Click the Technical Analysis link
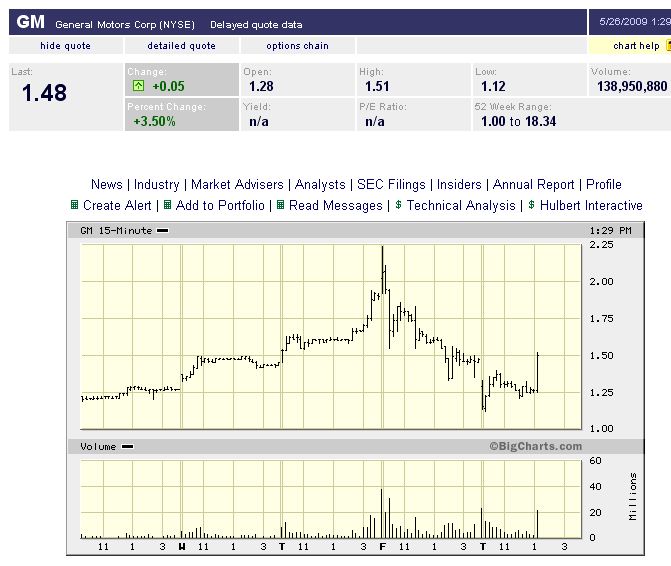 461,205
